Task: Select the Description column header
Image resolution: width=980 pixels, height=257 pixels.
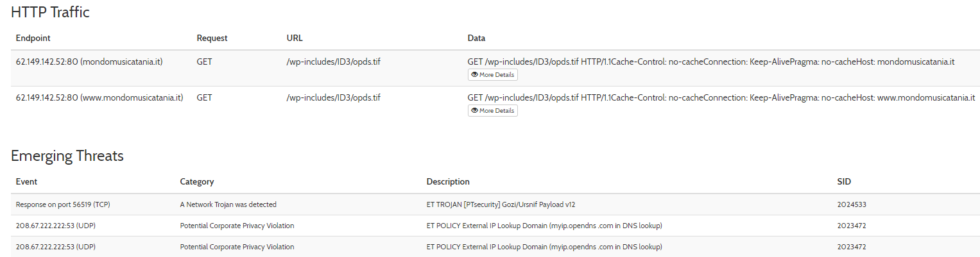Action: click(448, 182)
